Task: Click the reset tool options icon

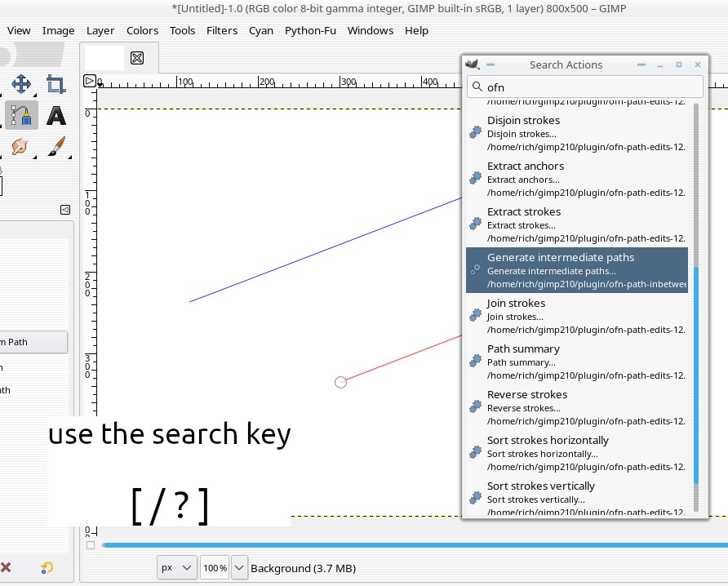Action: [47, 567]
